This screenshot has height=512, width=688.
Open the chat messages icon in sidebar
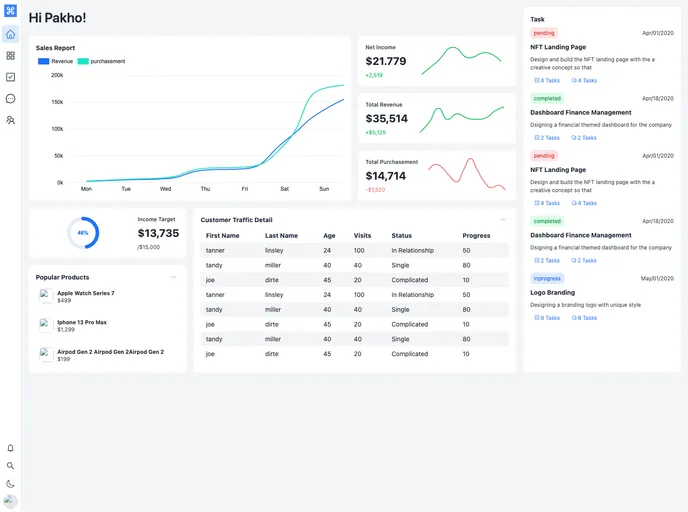pos(10,99)
